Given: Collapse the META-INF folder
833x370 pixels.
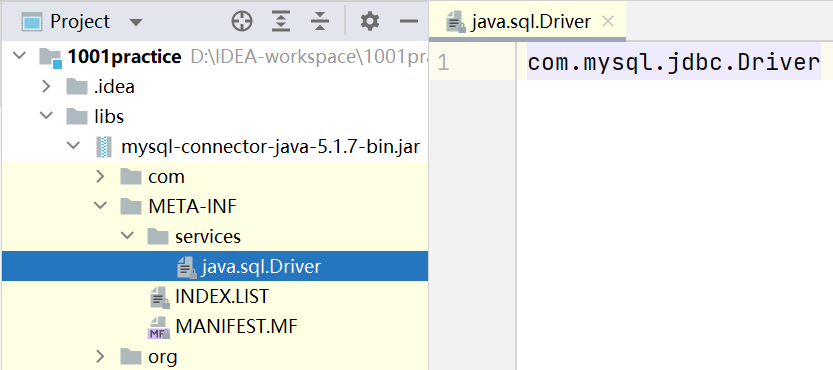Looking at the screenshot, I should [100, 205].
